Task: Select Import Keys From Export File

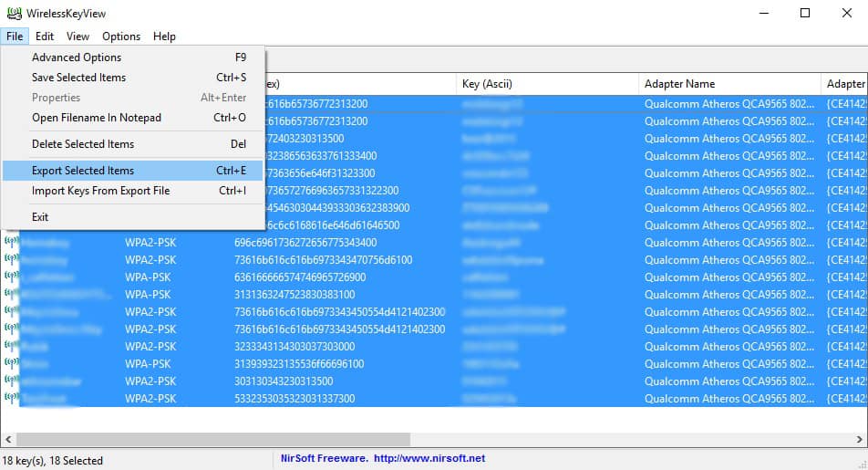Action: click(100, 191)
